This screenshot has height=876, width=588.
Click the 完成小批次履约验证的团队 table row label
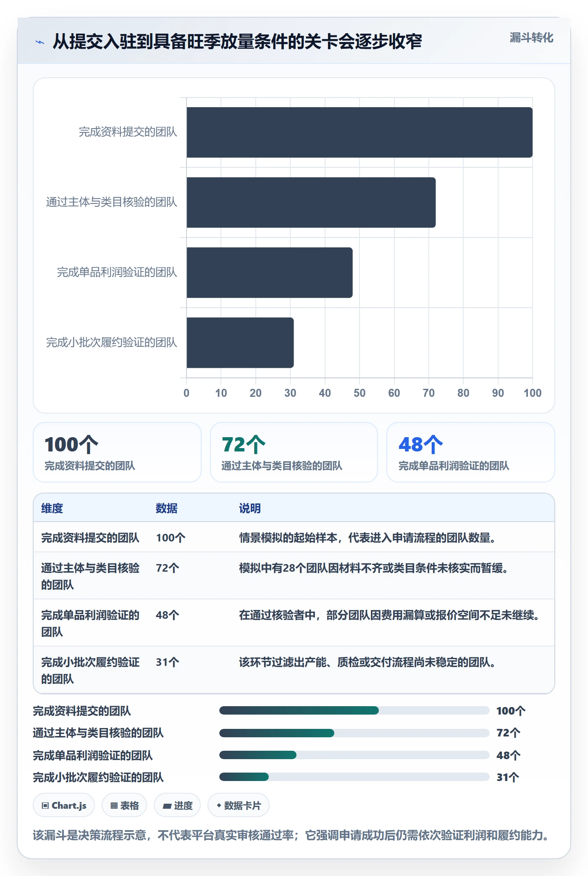tap(90, 670)
